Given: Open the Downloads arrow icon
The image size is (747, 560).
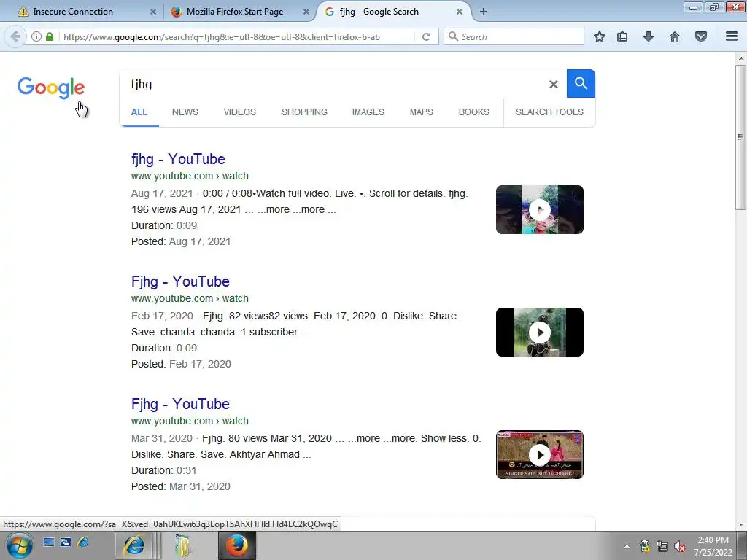Looking at the screenshot, I should [649, 36].
